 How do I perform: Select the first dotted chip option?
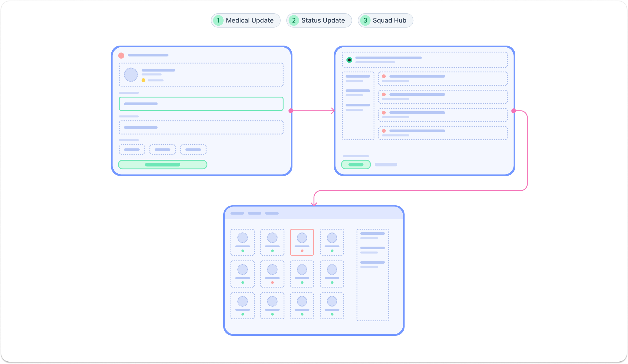tap(132, 150)
